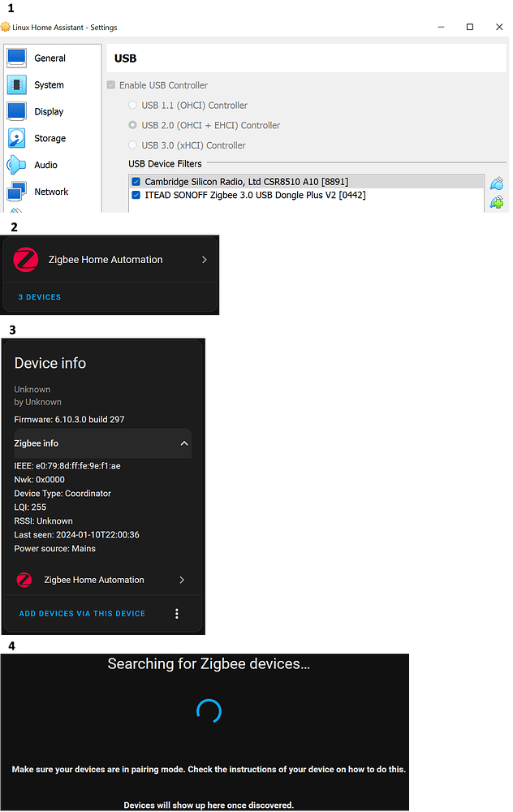
Task: Select the Cambridge Silicon Radio CSR8510 entry text
Action: (x=247, y=182)
